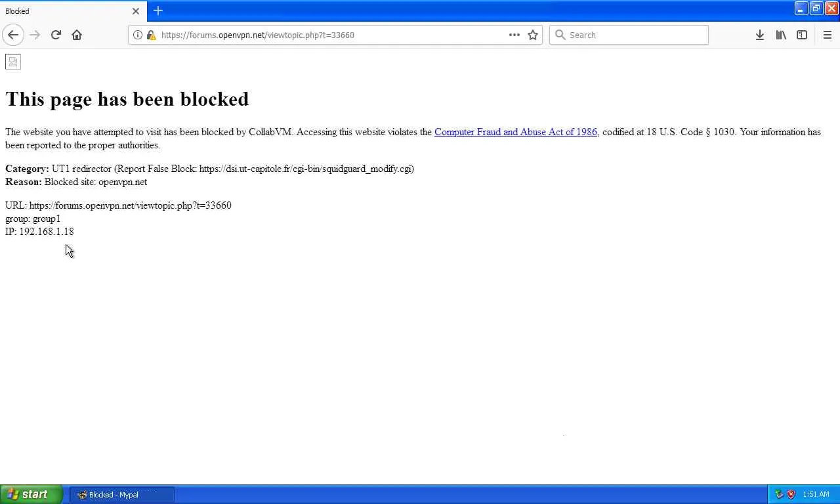This screenshot has width=840, height=504.
Task: Open page actions three-dot menu
Action: [x=514, y=35]
